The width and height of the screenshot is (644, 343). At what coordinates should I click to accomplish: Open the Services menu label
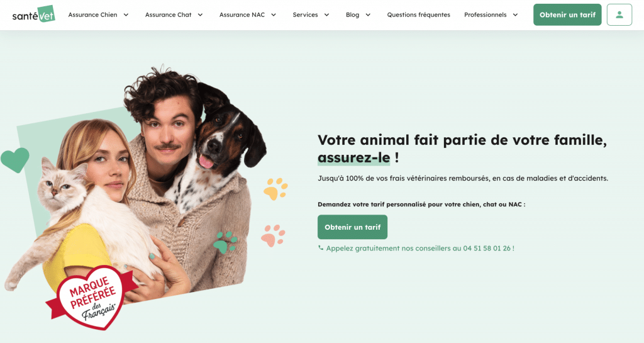pos(305,14)
